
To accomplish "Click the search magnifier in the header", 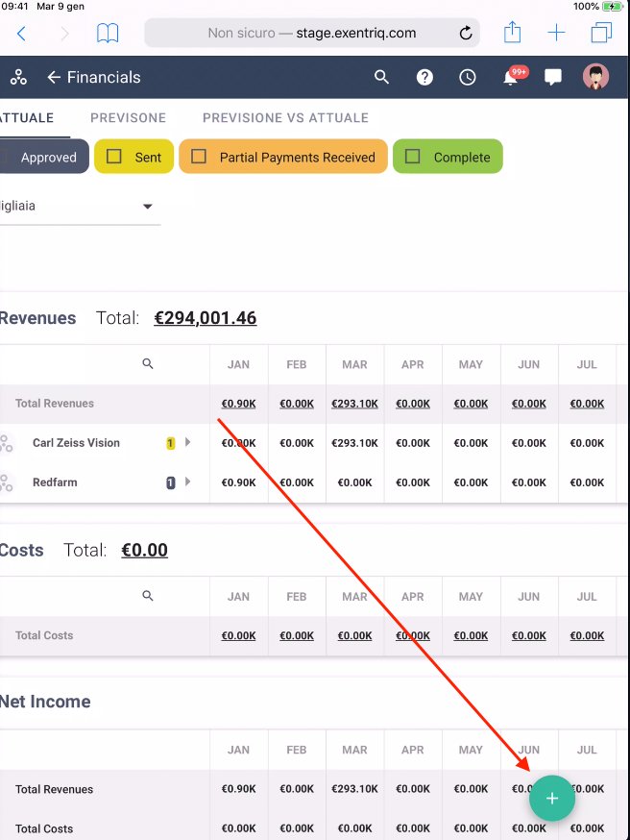I will [382, 77].
